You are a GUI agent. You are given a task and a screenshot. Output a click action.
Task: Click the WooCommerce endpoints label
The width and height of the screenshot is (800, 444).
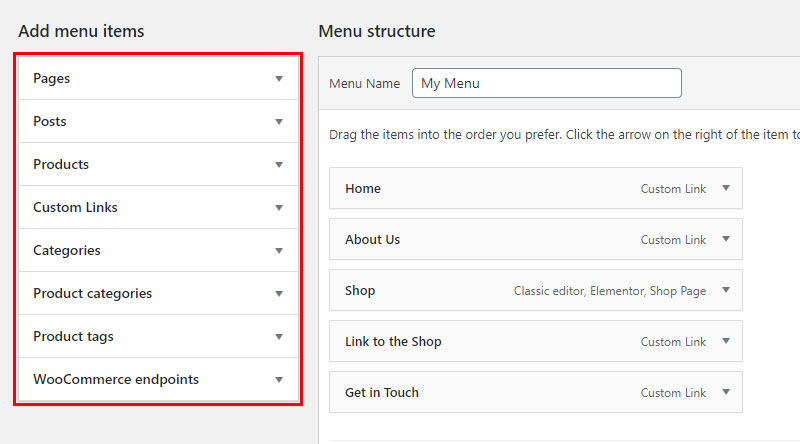(116, 379)
